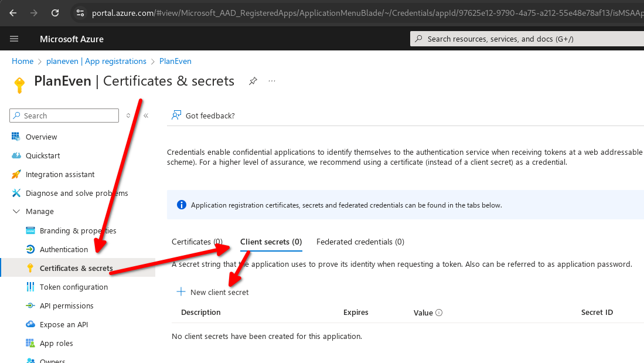Focus the Search resources, services, docs box
The height and width of the screenshot is (363, 644).
pos(527,39)
